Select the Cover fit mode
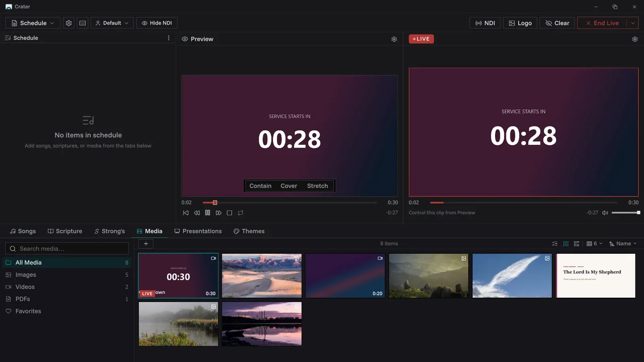This screenshot has width=644, height=362. (x=289, y=186)
